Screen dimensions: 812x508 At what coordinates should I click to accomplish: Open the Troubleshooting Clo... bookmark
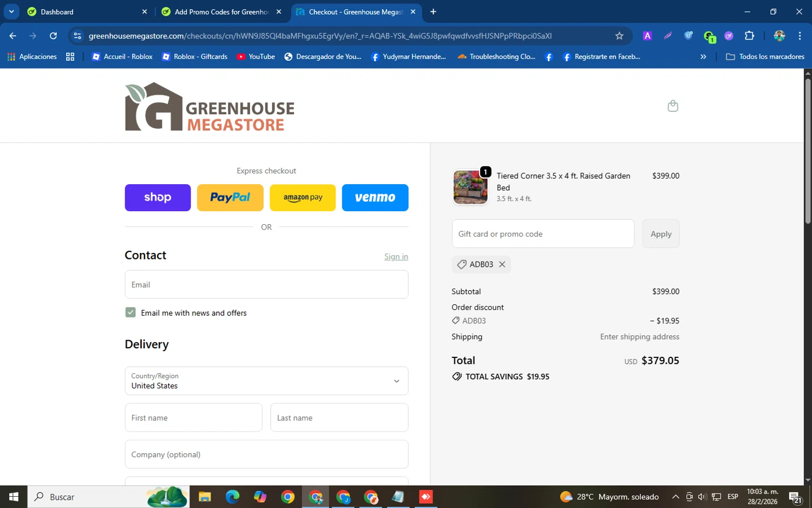pyautogui.click(x=496, y=56)
